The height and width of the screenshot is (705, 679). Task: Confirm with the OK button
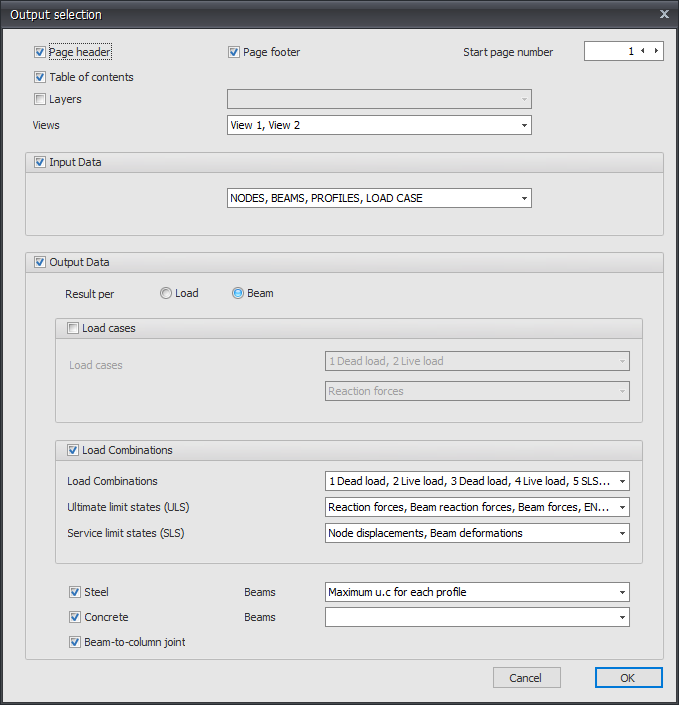[x=629, y=678]
